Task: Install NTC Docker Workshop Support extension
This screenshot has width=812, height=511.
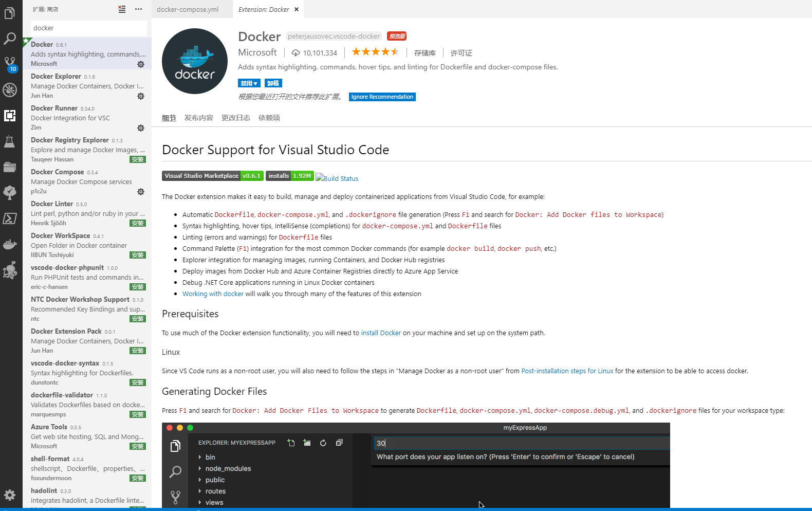Action: (138, 319)
